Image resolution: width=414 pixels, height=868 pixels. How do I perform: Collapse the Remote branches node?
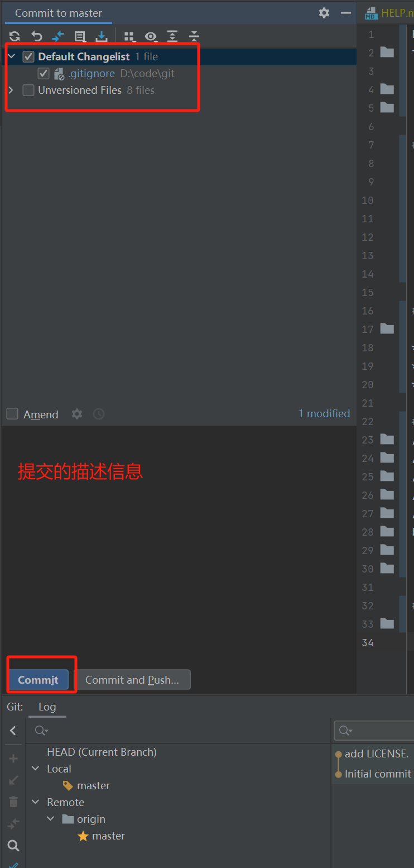pyautogui.click(x=36, y=802)
